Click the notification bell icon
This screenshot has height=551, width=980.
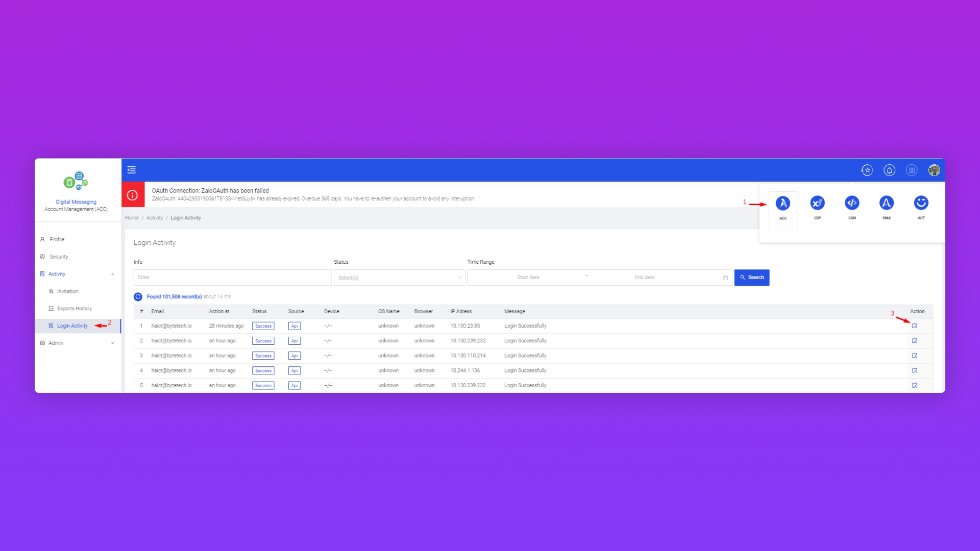(889, 170)
